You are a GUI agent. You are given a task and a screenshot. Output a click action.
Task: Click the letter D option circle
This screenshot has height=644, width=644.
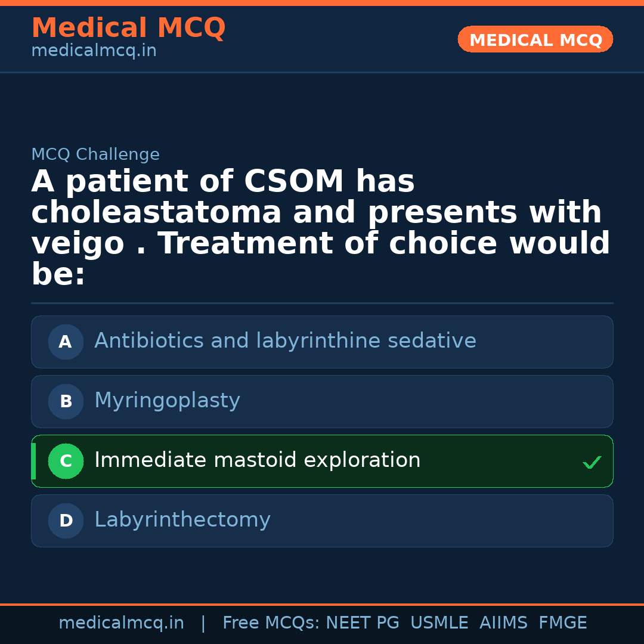(x=66, y=521)
